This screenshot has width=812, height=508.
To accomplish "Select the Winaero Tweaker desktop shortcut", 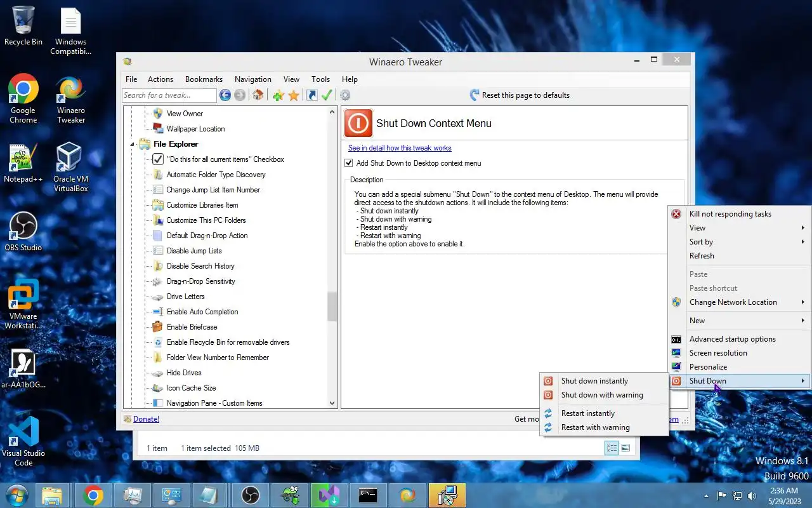I will click(x=71, y=98).
